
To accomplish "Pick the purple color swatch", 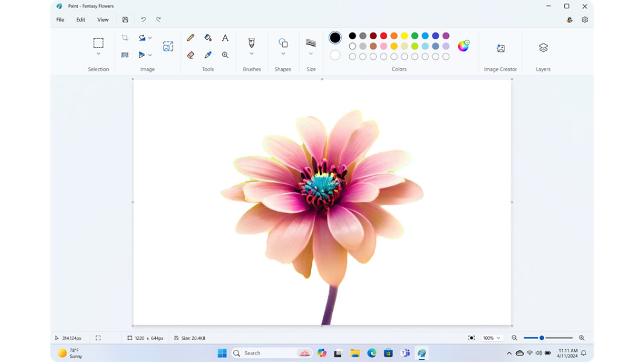I will pos(446,36).
